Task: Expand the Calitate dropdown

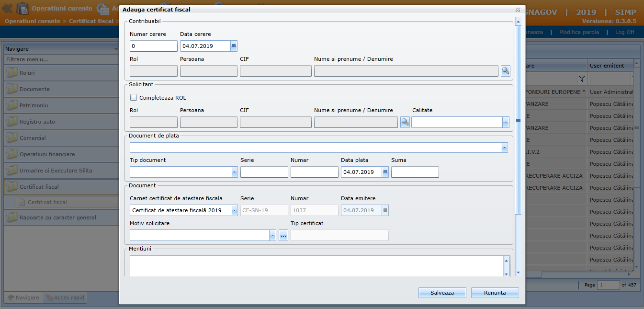Action: pyautogui.click(x=506, y=123)
